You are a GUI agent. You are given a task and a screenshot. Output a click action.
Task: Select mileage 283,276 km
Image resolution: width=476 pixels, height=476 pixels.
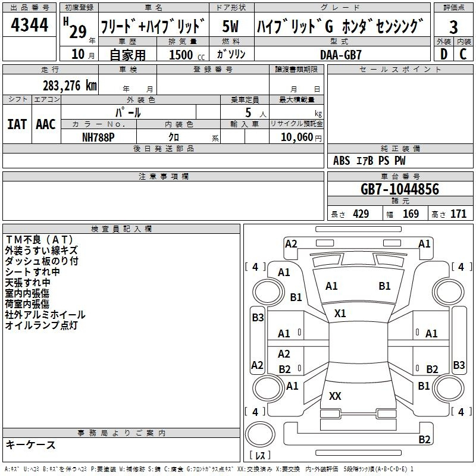[x=70, y=86]
